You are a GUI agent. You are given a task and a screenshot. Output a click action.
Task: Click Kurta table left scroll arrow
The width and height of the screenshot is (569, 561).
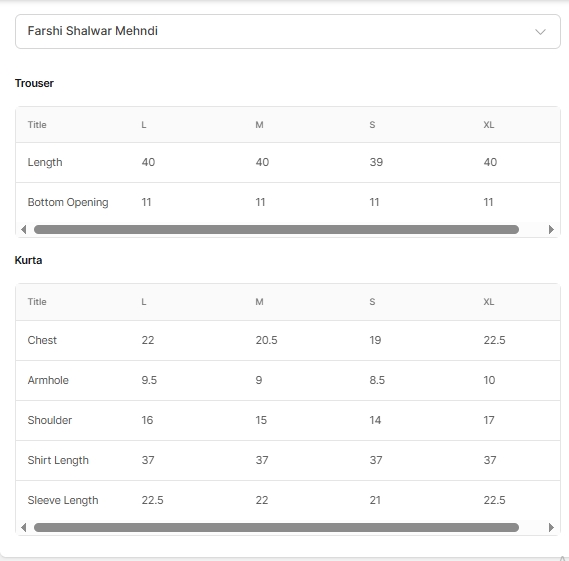24,527
